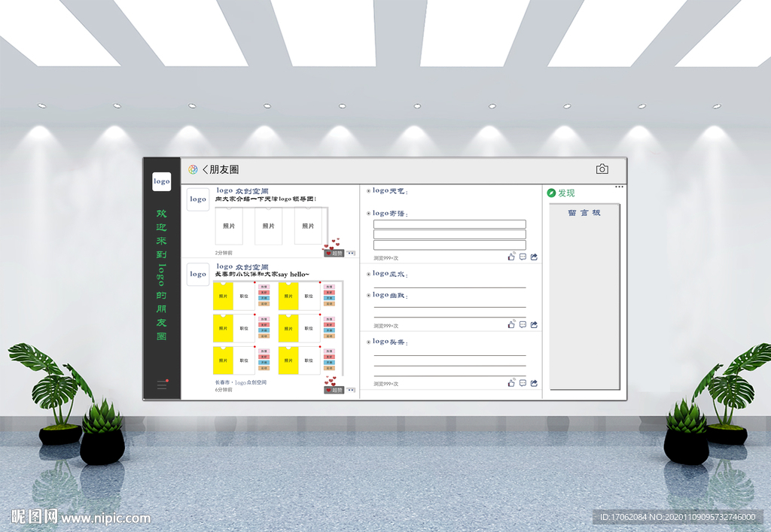Click 浏览999+次 under the logo头条 section

tap(386, 384)
